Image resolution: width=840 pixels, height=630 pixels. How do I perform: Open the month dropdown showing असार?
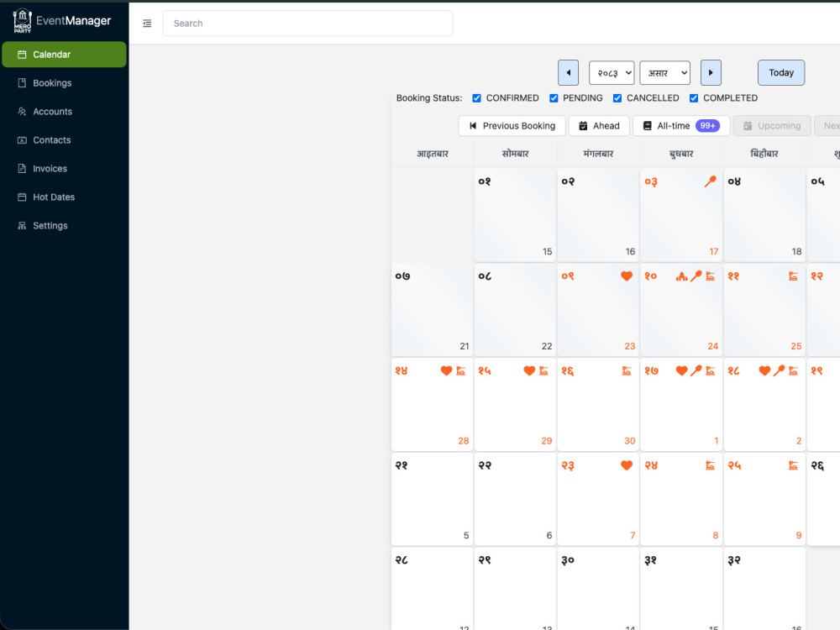pos(664,73)
